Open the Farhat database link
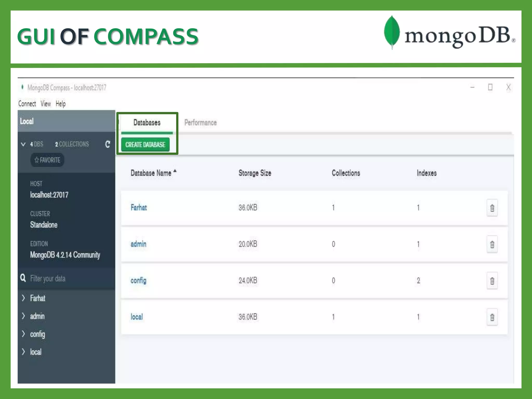 click(x=138, y=208)
